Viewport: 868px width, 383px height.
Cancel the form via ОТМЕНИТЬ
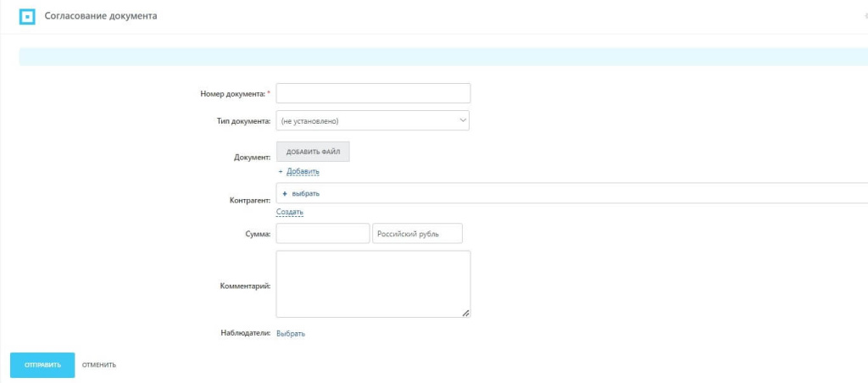tap(99, 365)
